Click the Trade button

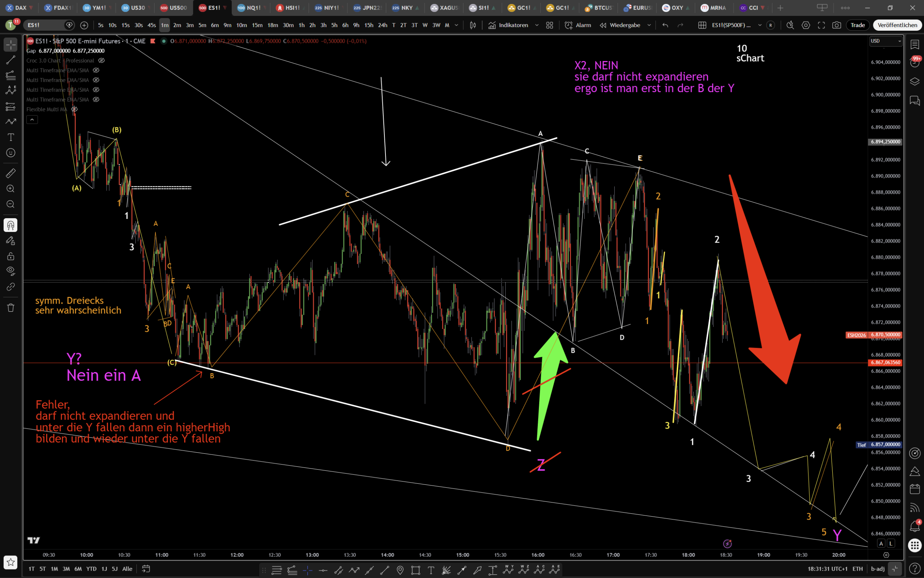pyautogui.click(x=857, y=25)
